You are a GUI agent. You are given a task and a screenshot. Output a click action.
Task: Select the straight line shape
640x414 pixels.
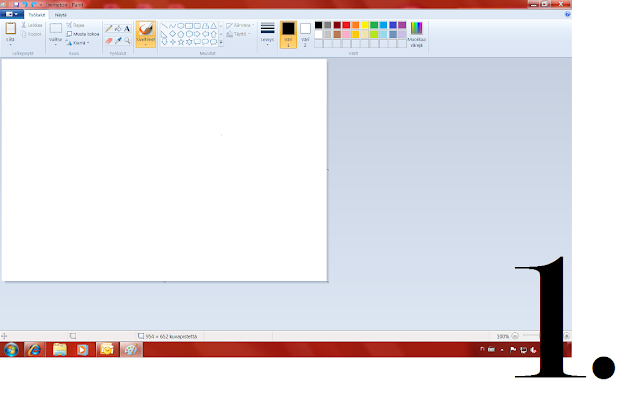(x=164, y=26)
